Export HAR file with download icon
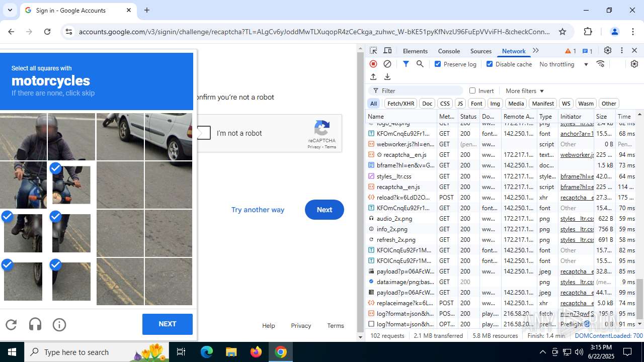Viewport: 644px width, 362px height. pos(387,76)
